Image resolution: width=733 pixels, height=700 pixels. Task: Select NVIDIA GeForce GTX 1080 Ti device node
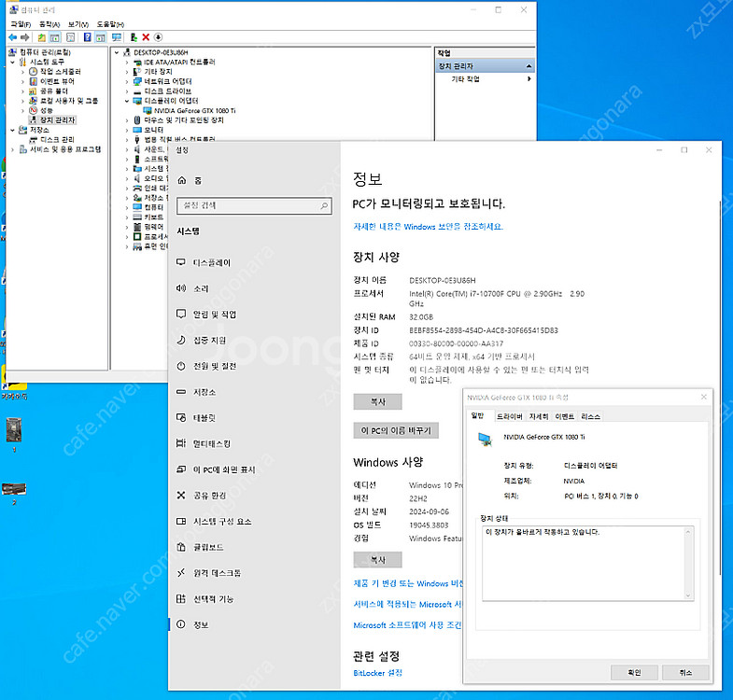tap(189, 110)
